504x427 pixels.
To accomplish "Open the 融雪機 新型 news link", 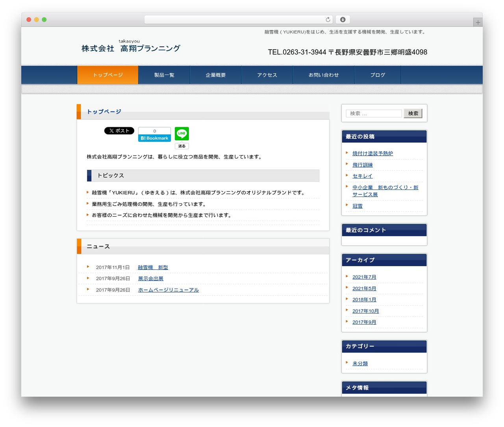I will (153, 267).
